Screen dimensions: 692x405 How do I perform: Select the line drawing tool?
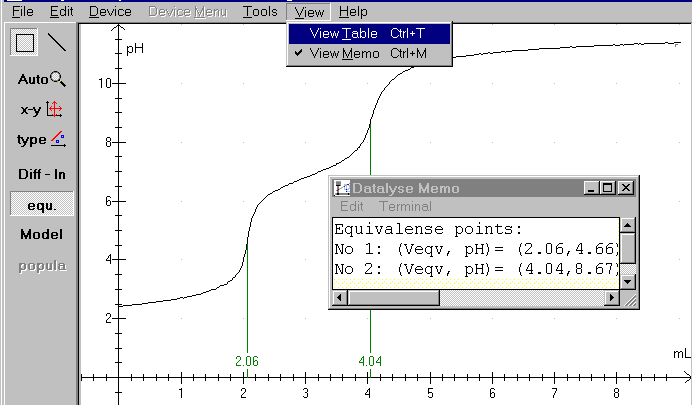[x=56, y=43]
